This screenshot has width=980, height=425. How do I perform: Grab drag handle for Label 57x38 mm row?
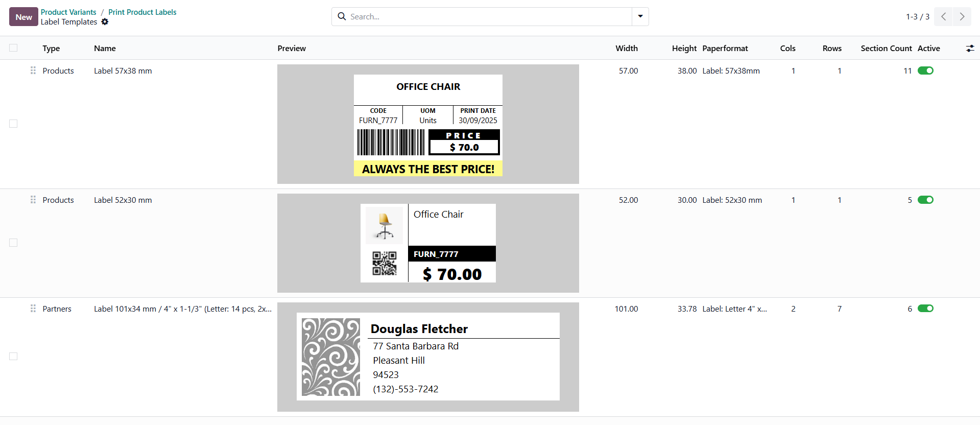click(33, 70)
